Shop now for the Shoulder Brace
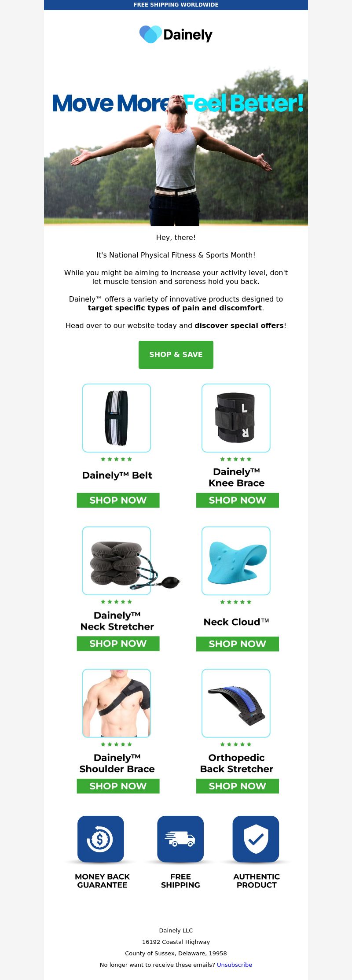The image size is (352, 980). click(118, 786)
